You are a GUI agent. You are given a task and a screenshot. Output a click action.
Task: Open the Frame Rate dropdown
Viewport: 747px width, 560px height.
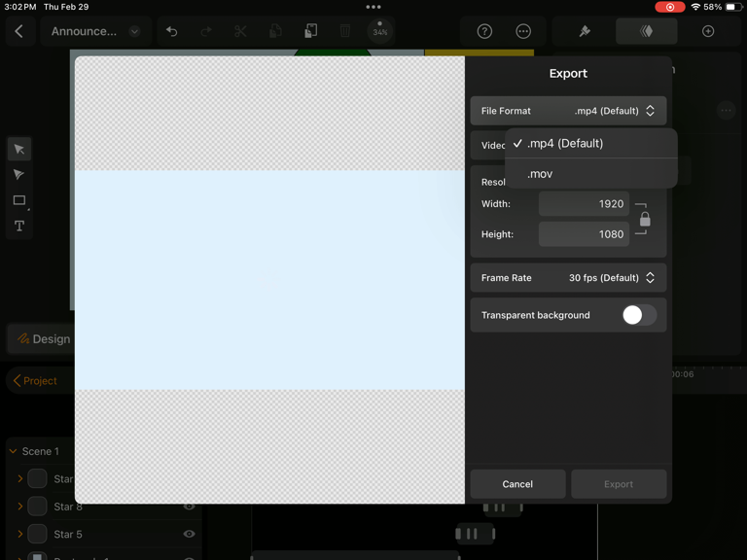[568, 278]
